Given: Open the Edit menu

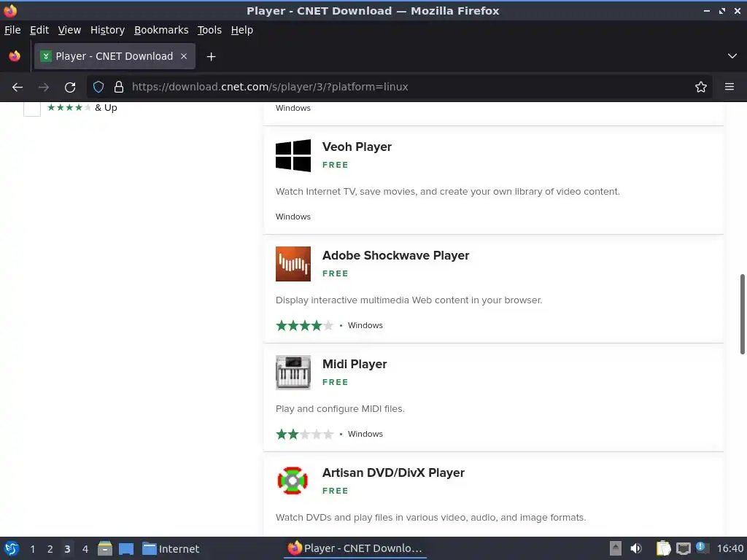Looking at the screenshot, I should coord(39,30).
